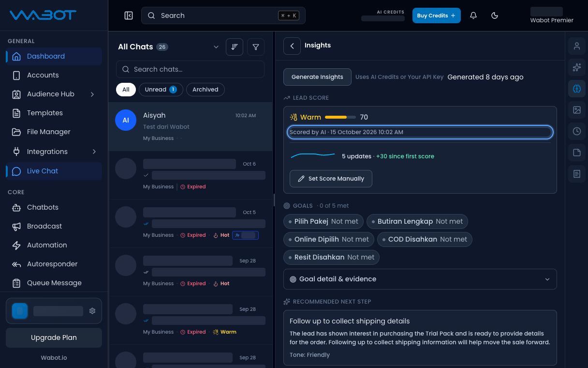The image size is (588, 368).
Task: Select the All chats filter tab
Action: click(126, 90)
